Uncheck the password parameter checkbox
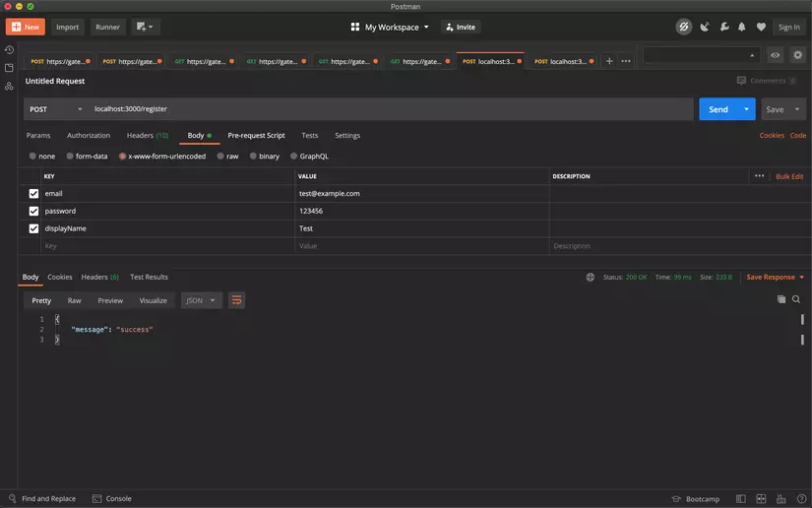 (33, 212)
